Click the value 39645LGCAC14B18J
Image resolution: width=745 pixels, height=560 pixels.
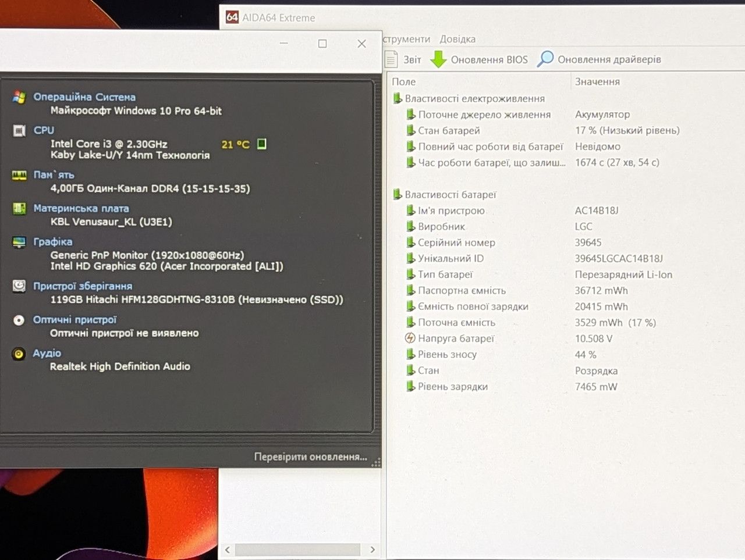tap(619, 258)
